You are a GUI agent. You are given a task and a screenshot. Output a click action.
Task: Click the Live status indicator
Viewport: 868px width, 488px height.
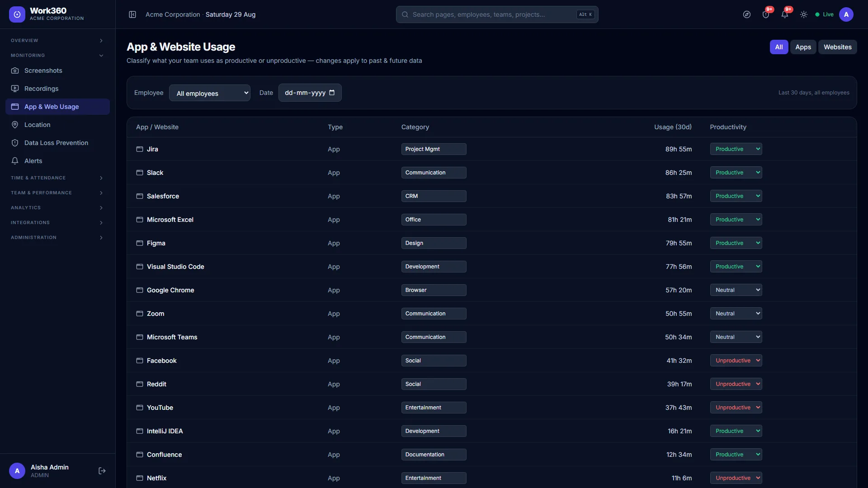pyautogui.click(x=824, y=14)
